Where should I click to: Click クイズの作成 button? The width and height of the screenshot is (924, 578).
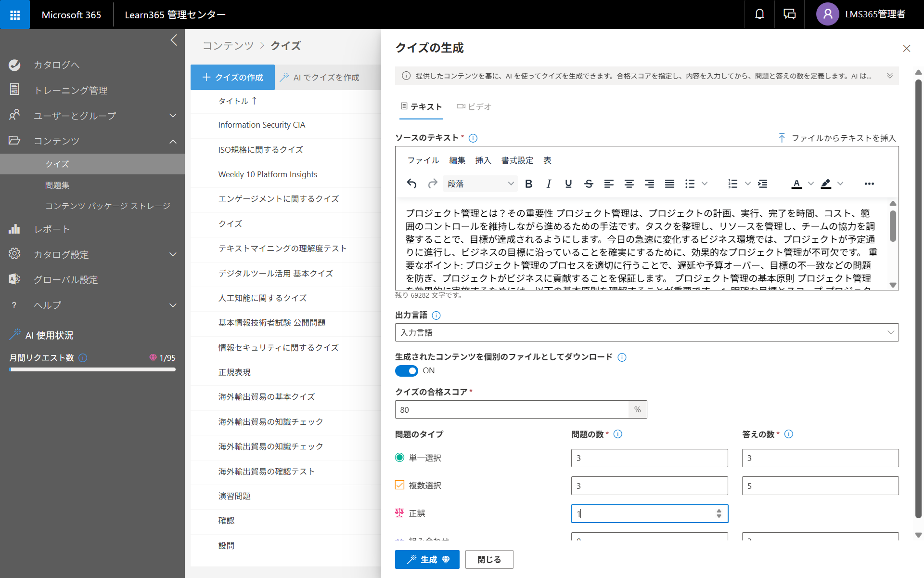[232, 77]
